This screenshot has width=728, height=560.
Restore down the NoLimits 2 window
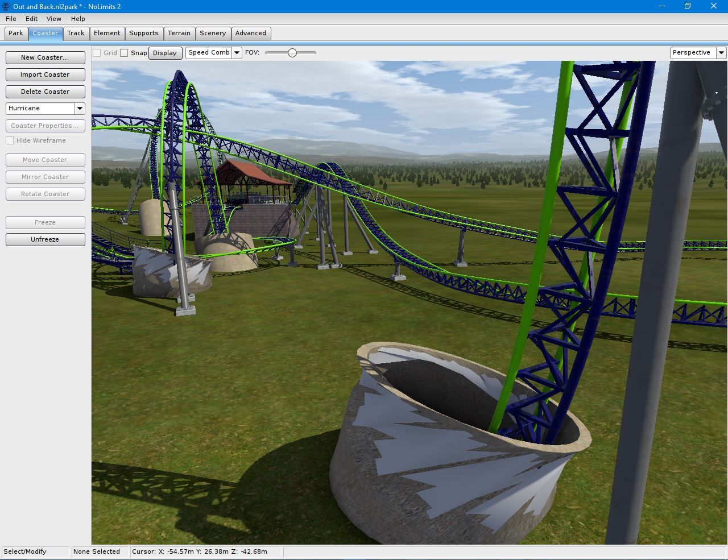click(687, 6)
